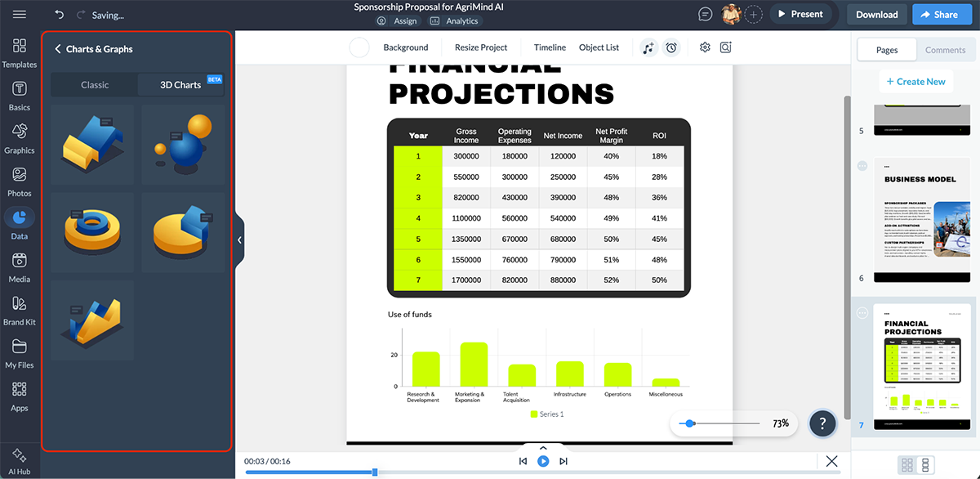This screenshot has height=479, width=980.
Task: Open the preview search icon
Action: point(726,47)
